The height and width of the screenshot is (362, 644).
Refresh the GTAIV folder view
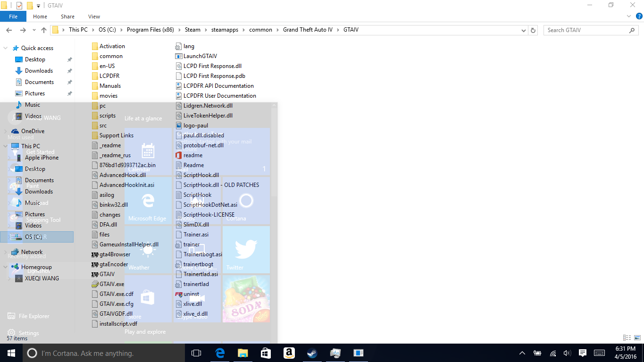pyautogui.click(x=533, y=30)
